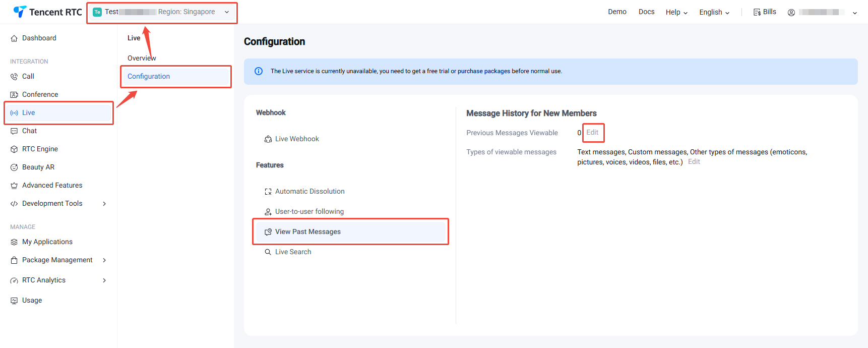The image size is (868, 348).
Task: Select the Beauty AR face icon
Action: pos(14,167)
